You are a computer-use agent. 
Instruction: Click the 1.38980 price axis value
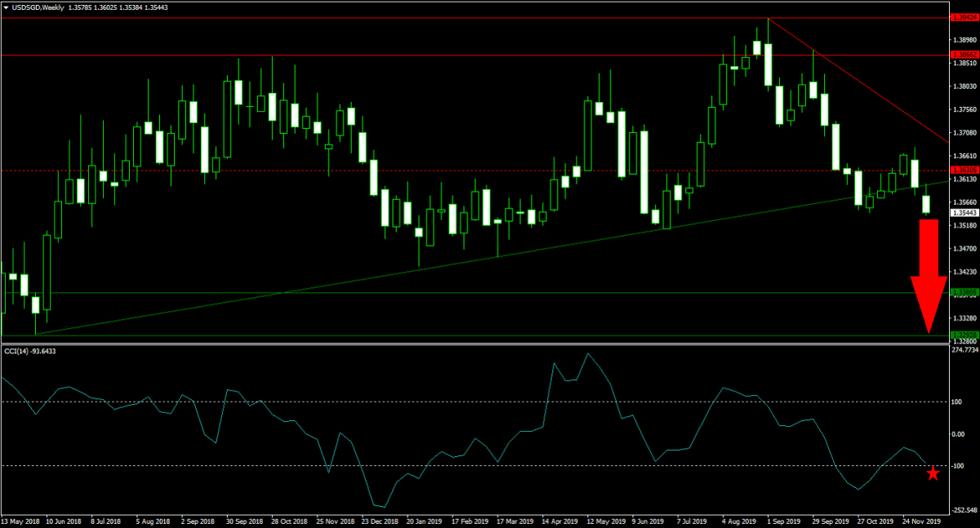[964, 39]
